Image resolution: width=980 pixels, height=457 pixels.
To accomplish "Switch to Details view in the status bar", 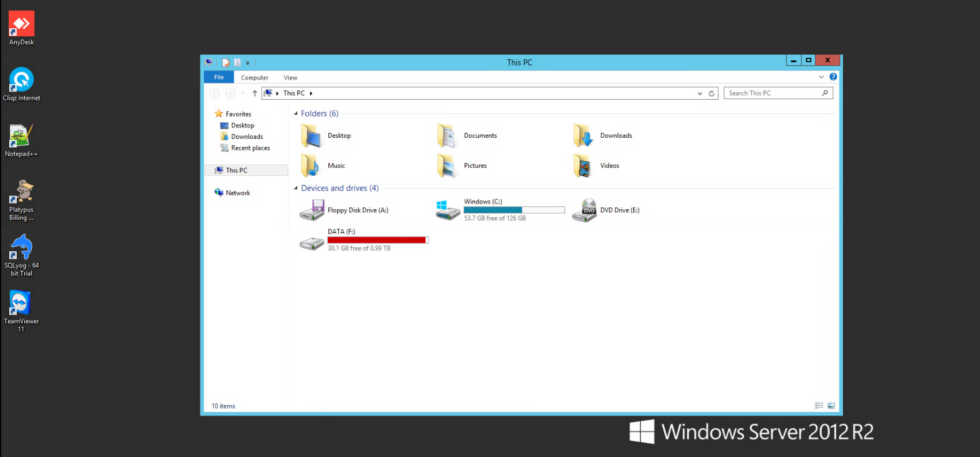I will [x=819, y=406].
